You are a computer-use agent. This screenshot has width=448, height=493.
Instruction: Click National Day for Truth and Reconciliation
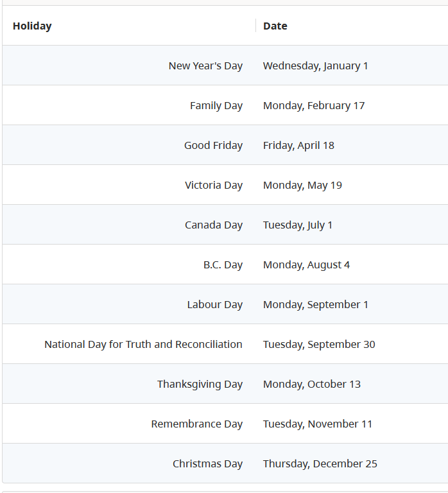tap(143, 345)
